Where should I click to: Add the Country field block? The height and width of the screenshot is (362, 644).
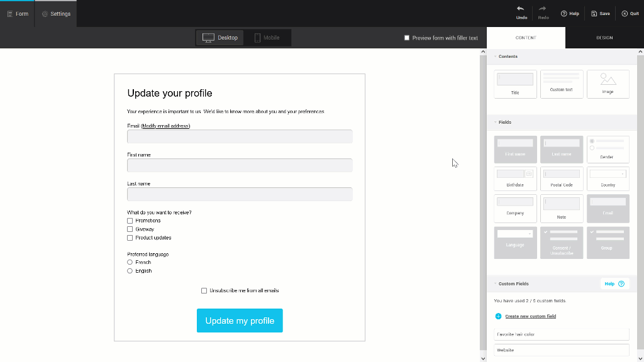click(x=608, y=178)
